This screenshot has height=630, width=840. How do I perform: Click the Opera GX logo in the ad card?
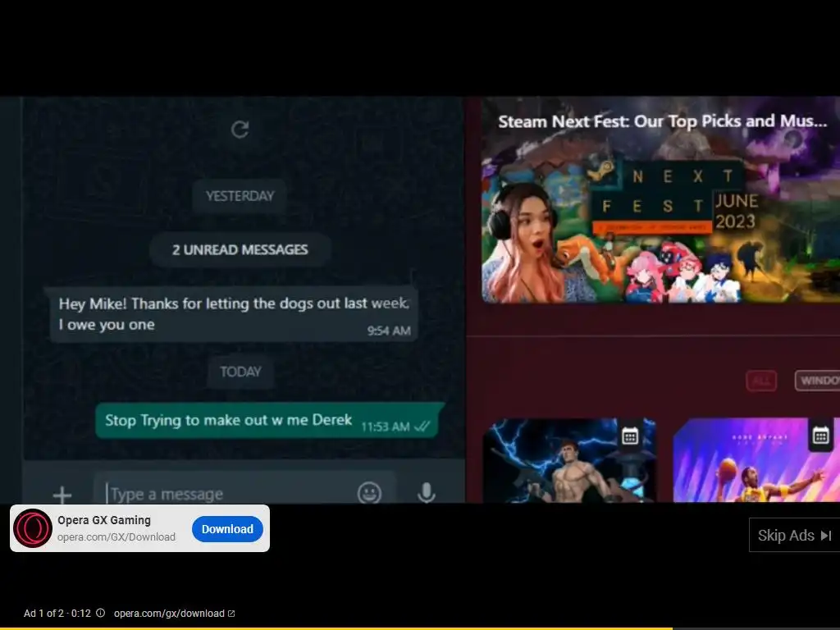tap(33, 528)
